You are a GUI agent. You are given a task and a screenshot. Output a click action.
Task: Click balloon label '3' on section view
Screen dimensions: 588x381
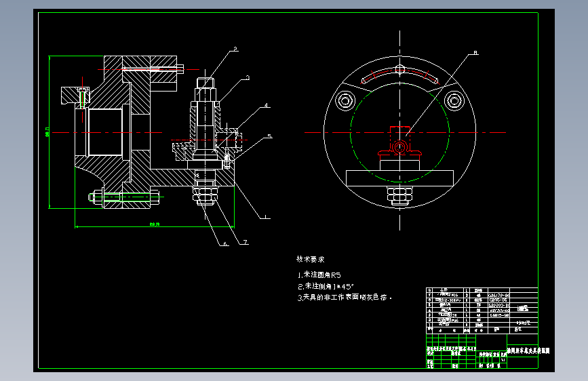pos(248,78)
